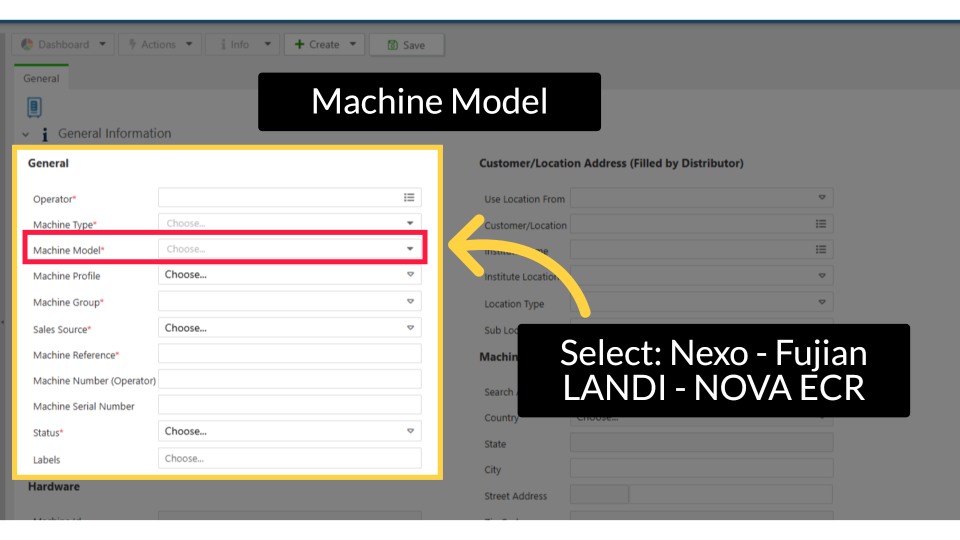This screenshot has height=540, width=960.
Task: Open the Institute Name list picker icon
Action: [821, 249]
